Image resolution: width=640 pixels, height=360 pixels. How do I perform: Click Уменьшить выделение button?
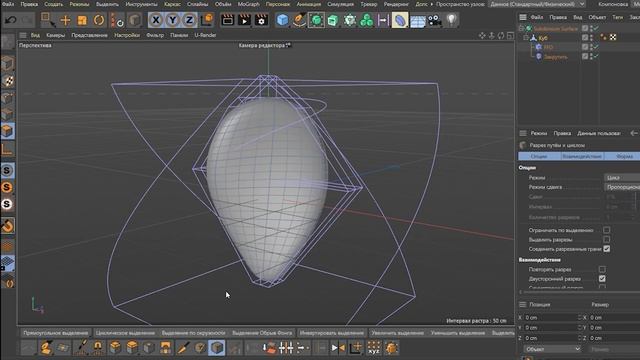coord(458,333)
